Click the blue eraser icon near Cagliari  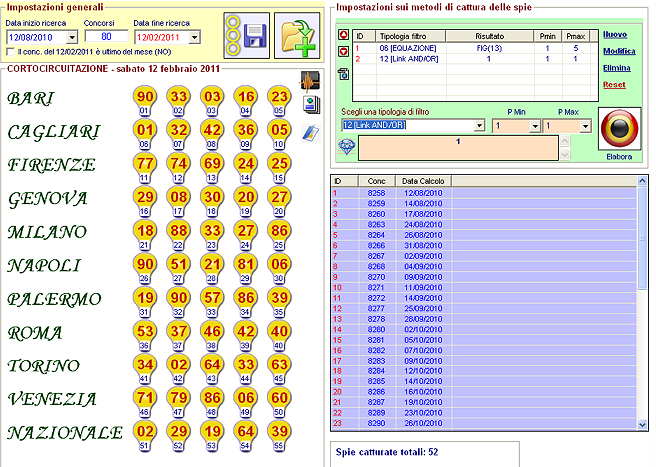pyautogui.click(x=309, y=134)
